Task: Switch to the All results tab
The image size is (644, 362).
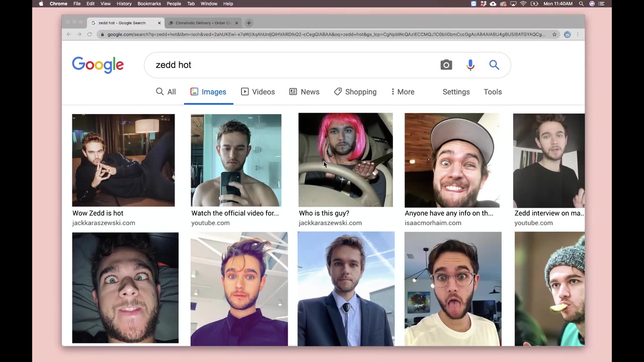Action: point(166,92)
